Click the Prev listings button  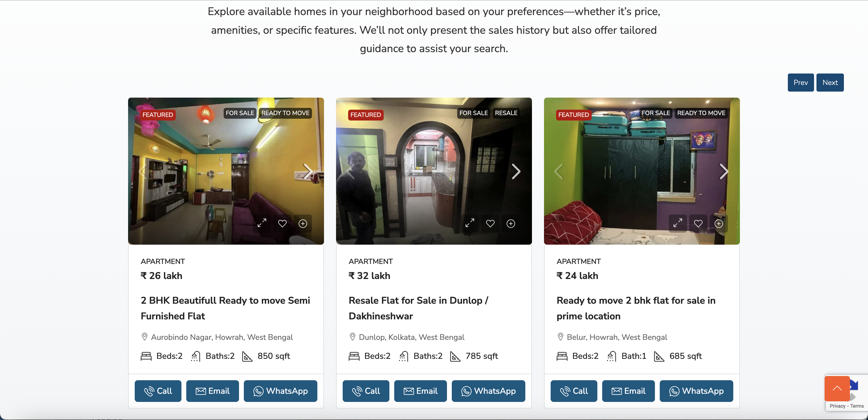(800, 83)
